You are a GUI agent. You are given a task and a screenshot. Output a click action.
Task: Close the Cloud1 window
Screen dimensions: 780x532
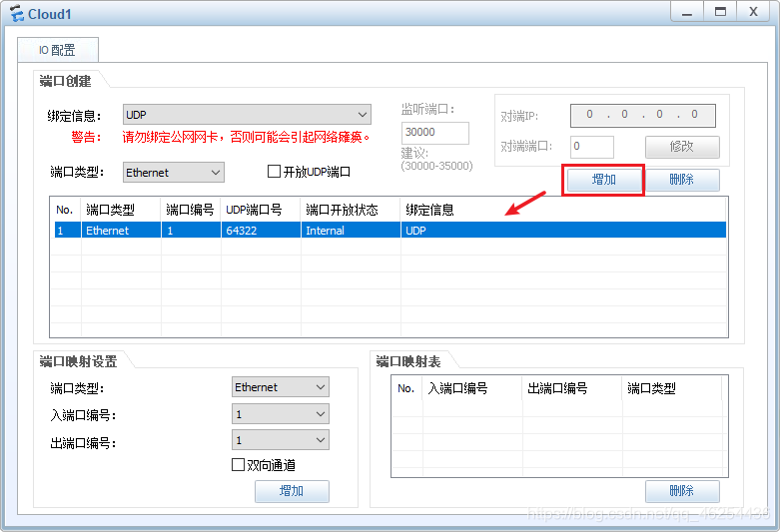(754, 12)
